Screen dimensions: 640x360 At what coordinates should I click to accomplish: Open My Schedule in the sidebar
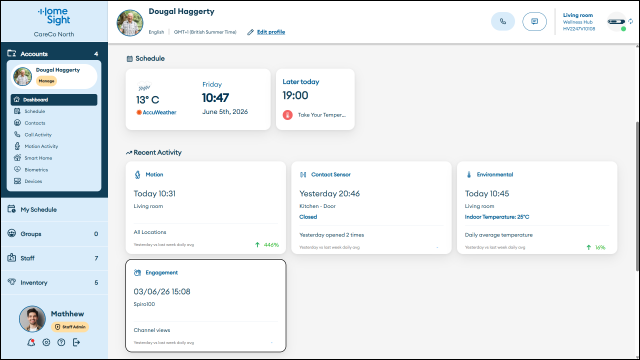54,209
